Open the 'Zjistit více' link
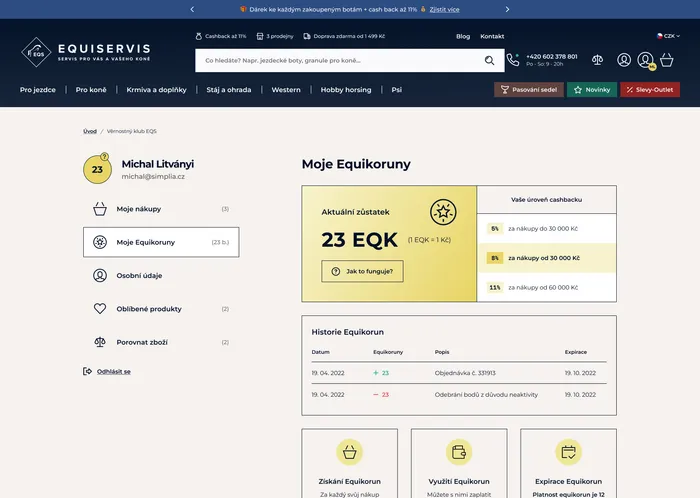Image resolution: width=700 pixels, height=498 pixels. [x=444, y=9]
